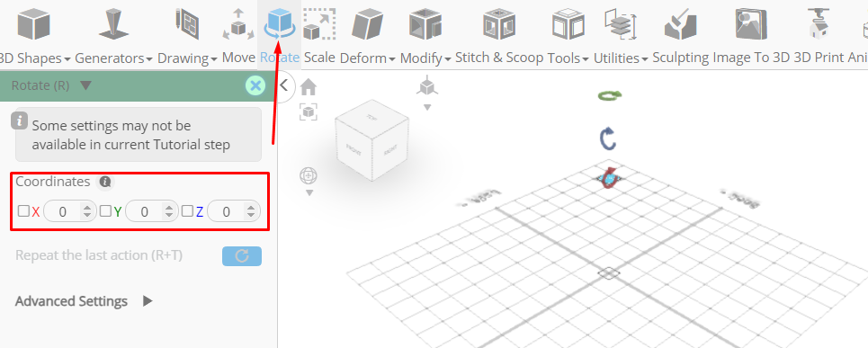Open the Deform dropdown menu
The image size is (868, 348).
click(368, 58)
